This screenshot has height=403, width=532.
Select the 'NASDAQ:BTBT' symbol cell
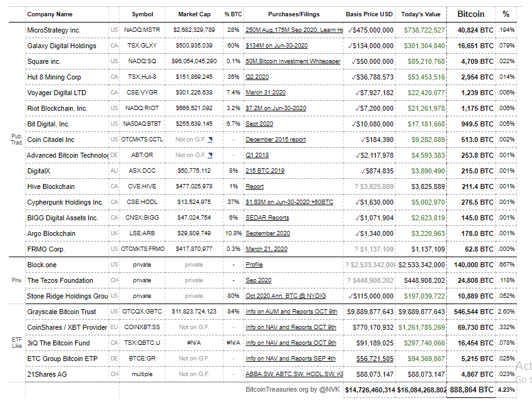point(142,124)
